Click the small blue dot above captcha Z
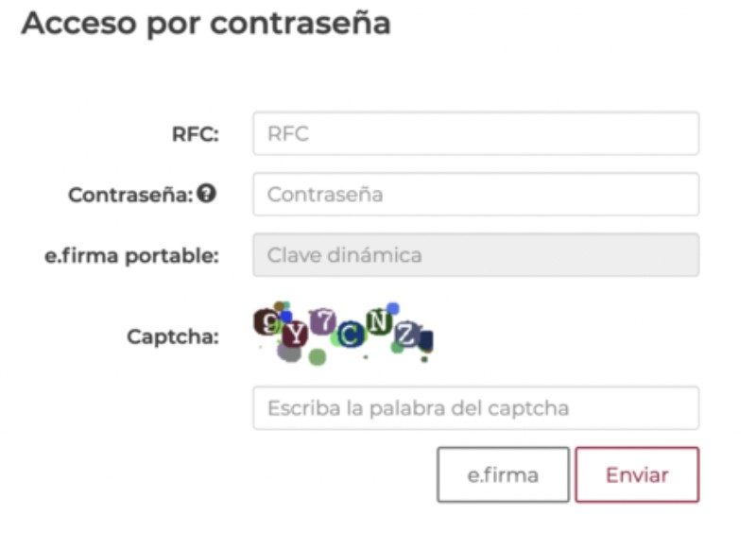 pyautogui.click(x=393, y=308)
